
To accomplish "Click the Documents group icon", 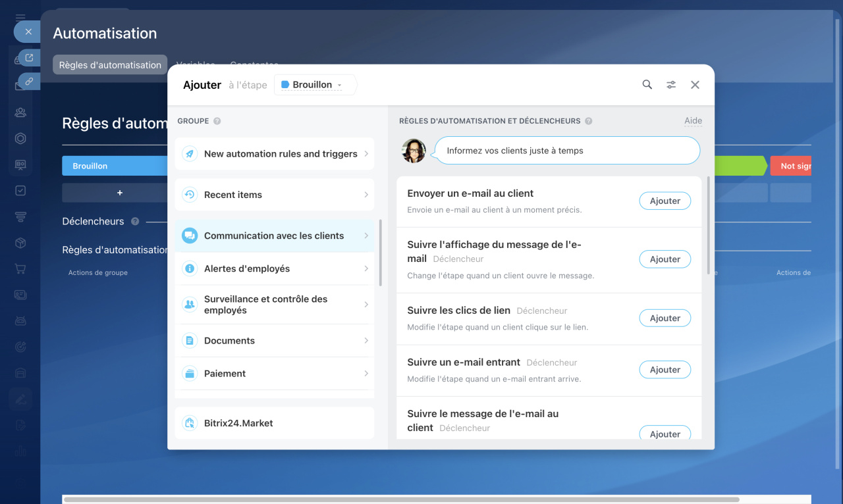I will pyautogui.click(x=190, y=341).
